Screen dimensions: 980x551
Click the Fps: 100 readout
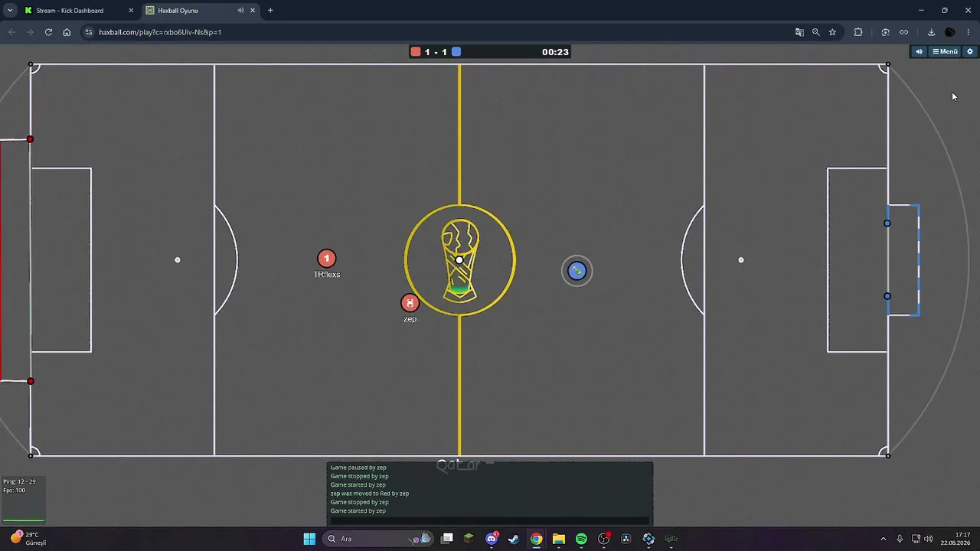click(x=15, y=490)
